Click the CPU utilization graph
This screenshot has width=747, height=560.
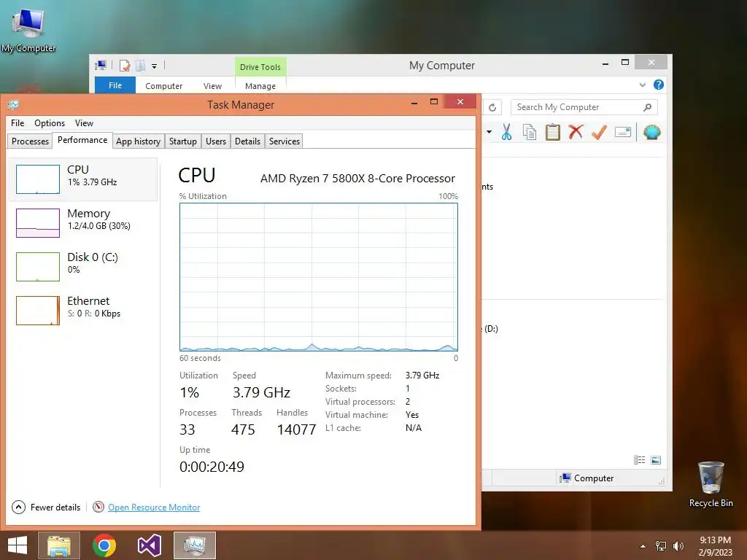pos(319,277)
